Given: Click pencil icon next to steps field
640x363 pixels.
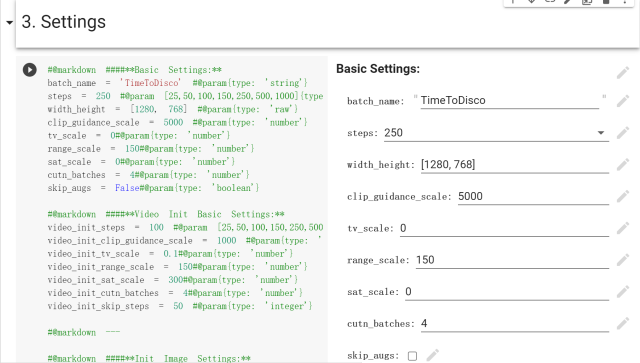Looking at the screenshot, I should [x=623, y=133].
